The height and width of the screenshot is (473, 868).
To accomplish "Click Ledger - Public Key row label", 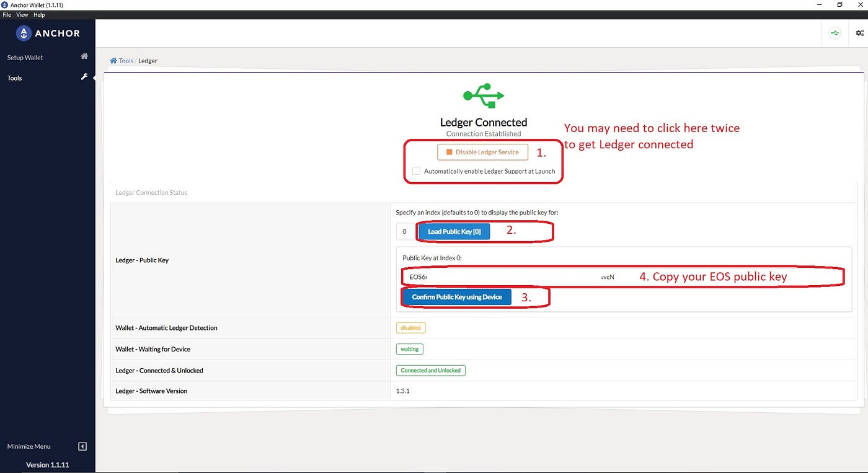I will tap(142, 260).
